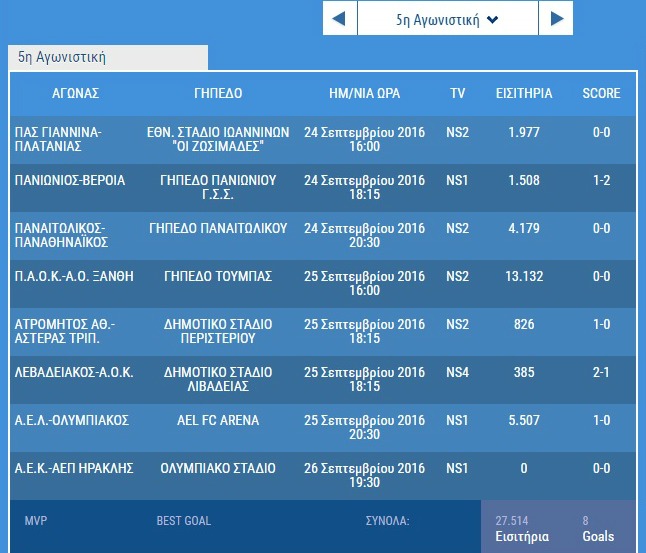The width and height of the screenshot is (646, 553).
Task: Click the previous matchday left arrow
Action: [339, 19]
